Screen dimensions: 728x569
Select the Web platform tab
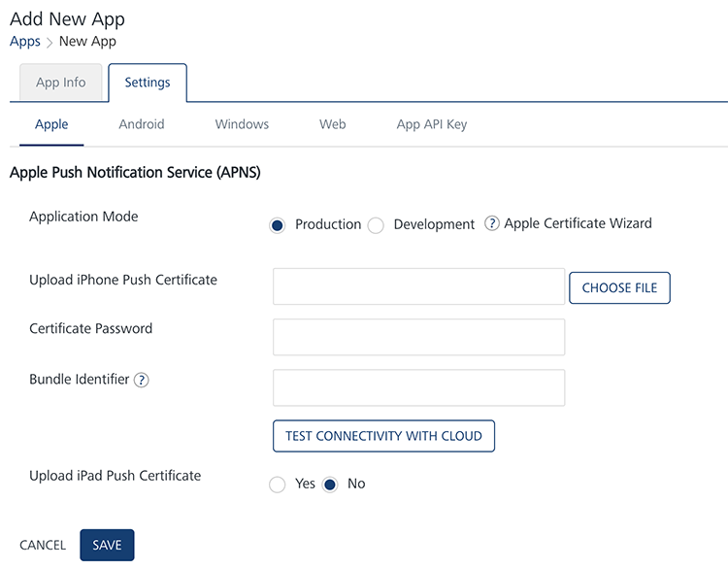(x=333, y=124)
